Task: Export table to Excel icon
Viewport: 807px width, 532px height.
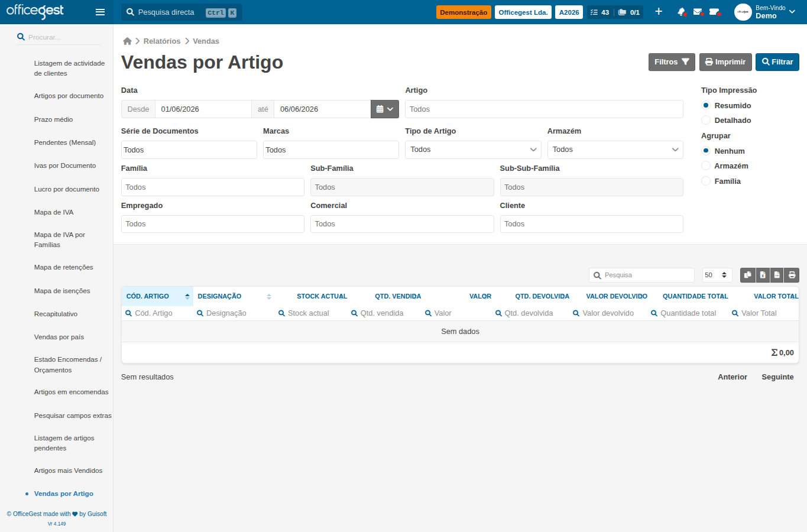Action: tap(763, 275)
